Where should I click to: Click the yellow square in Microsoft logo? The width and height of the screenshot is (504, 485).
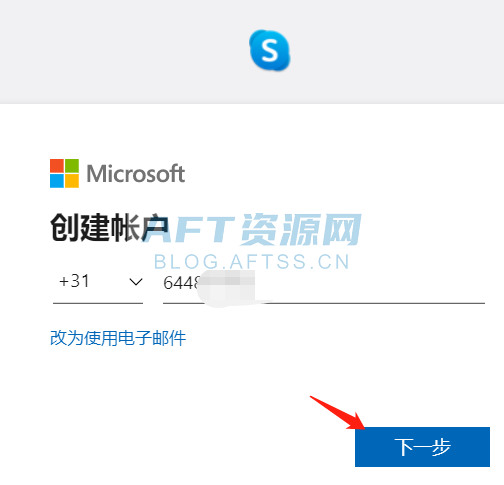[x=72, y=181]
